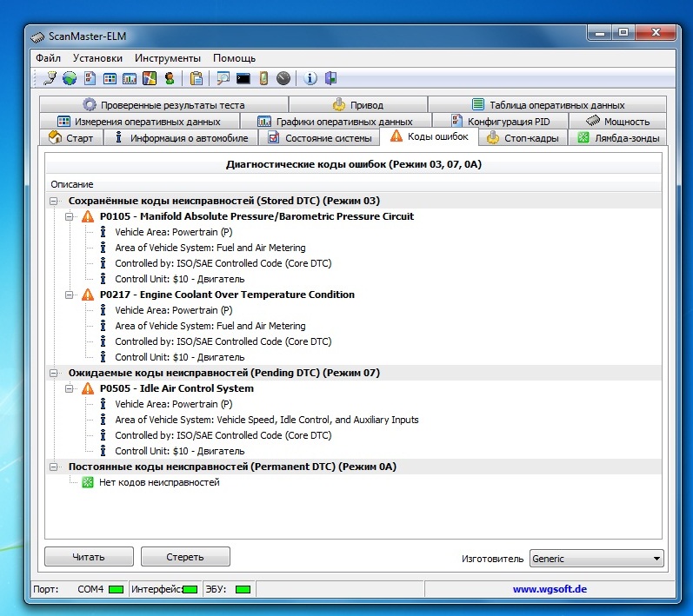Open the clipboard icon in the toolbar
693x616 pixels.
click(197, 78)
